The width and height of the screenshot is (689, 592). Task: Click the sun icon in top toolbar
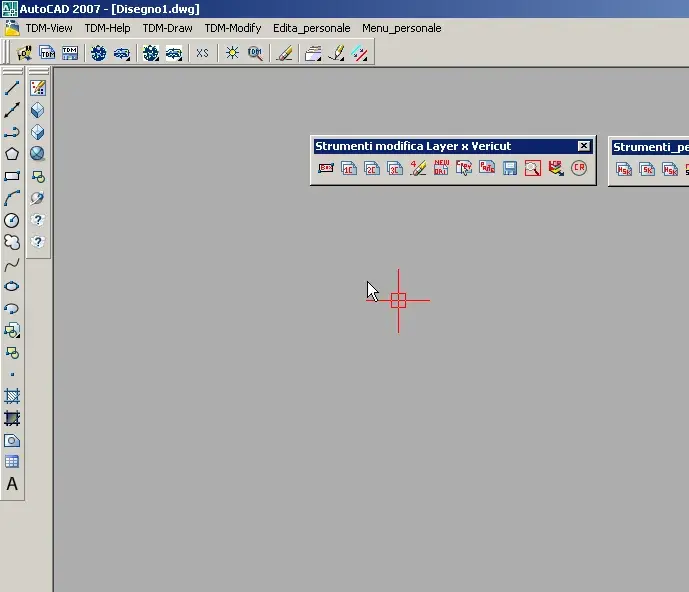coord(232,53)
